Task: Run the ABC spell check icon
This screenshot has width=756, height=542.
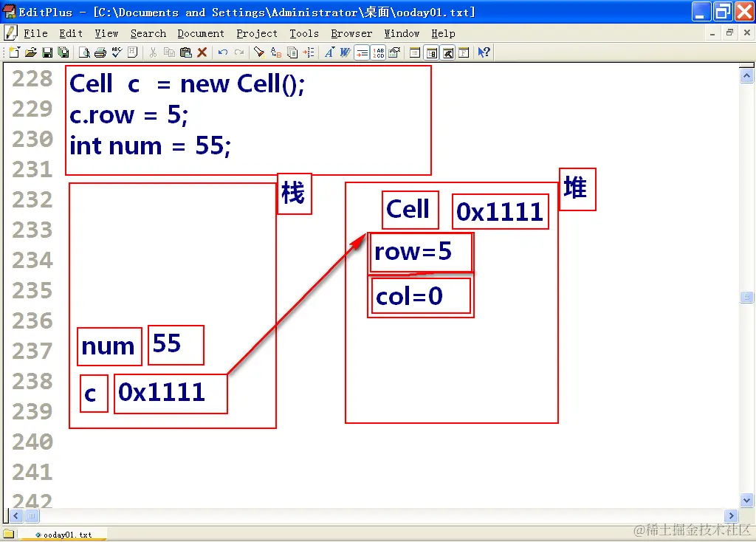Action: pyautogui.click(x=117, y=52)
